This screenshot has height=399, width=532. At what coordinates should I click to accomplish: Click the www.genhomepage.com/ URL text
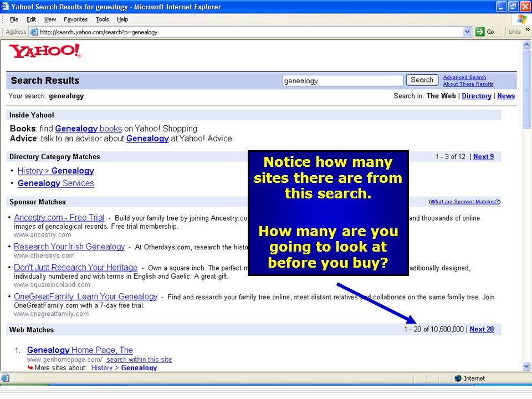coord(64,359)
